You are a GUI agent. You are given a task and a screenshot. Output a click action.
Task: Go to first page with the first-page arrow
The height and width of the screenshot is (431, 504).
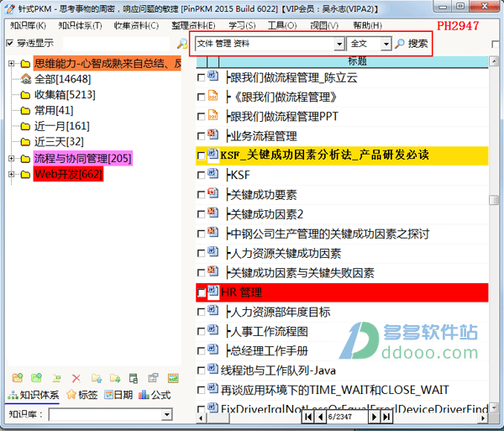tap(308, 417)
